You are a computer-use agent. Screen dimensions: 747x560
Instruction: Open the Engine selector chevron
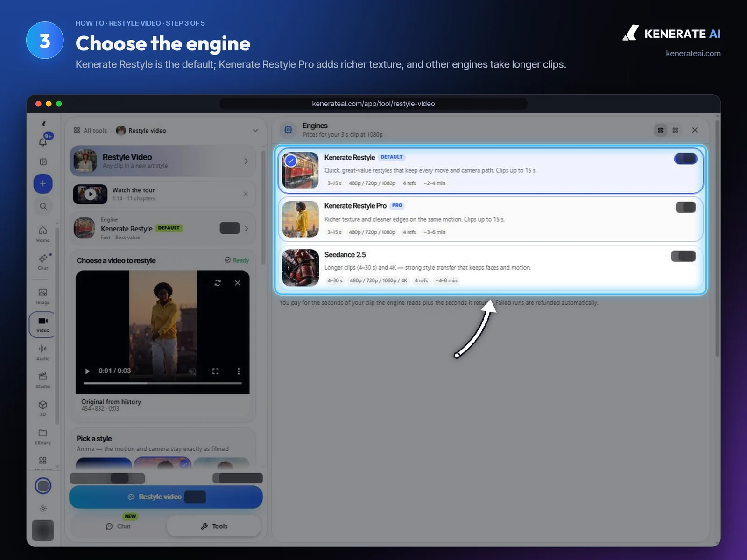coord(246,228)
